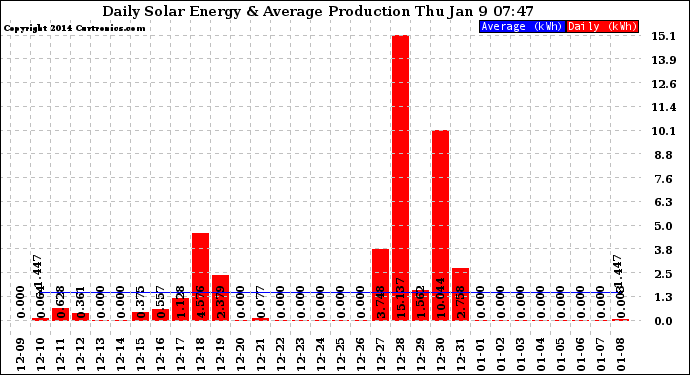Viewport: 690px width, 375px height.
Task: Click the 1.128 value label
Action: (x=181, y=301)
